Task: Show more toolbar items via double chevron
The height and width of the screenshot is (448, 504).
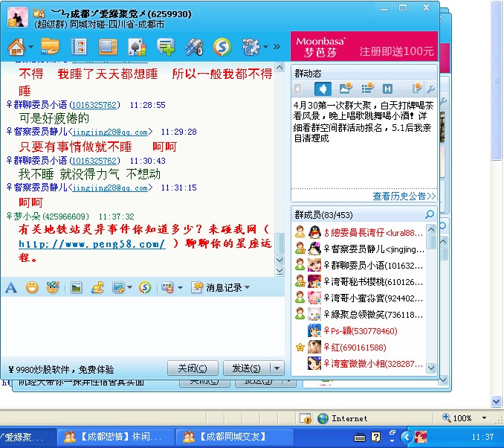Action: click(x=277, y=47)
